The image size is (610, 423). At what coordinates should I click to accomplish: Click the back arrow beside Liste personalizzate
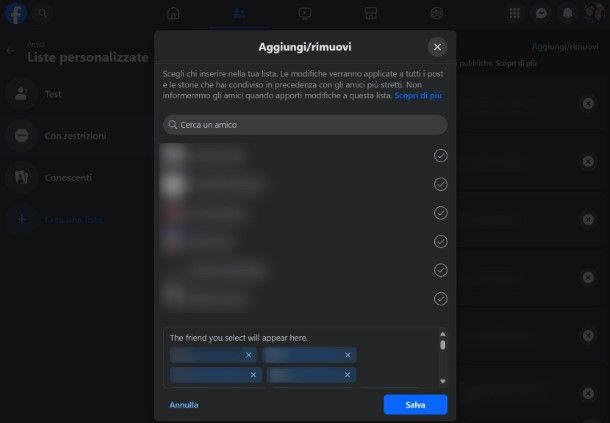[x=11, y=51]
